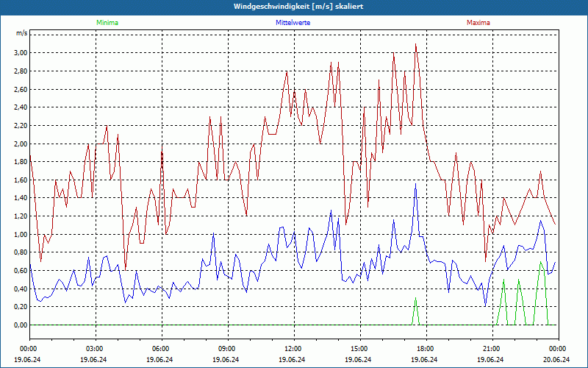
Task: Click the 3,00 y-axis value
Action: coord(21,52)
